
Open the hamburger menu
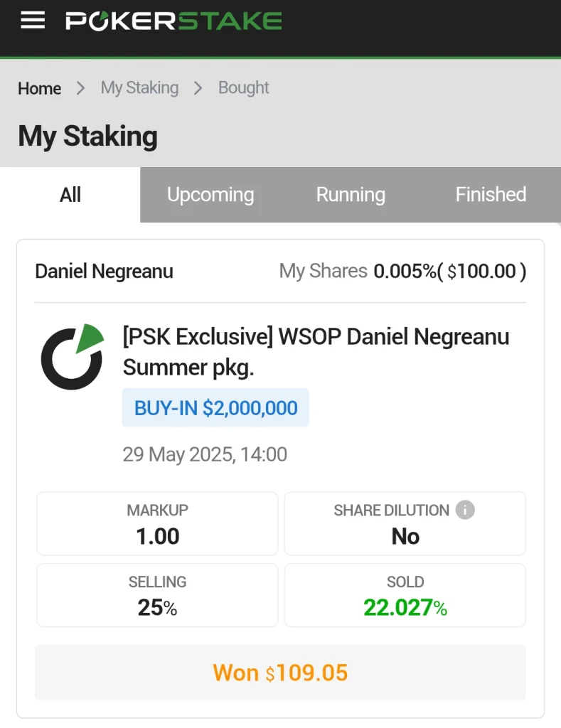[33, 21]
